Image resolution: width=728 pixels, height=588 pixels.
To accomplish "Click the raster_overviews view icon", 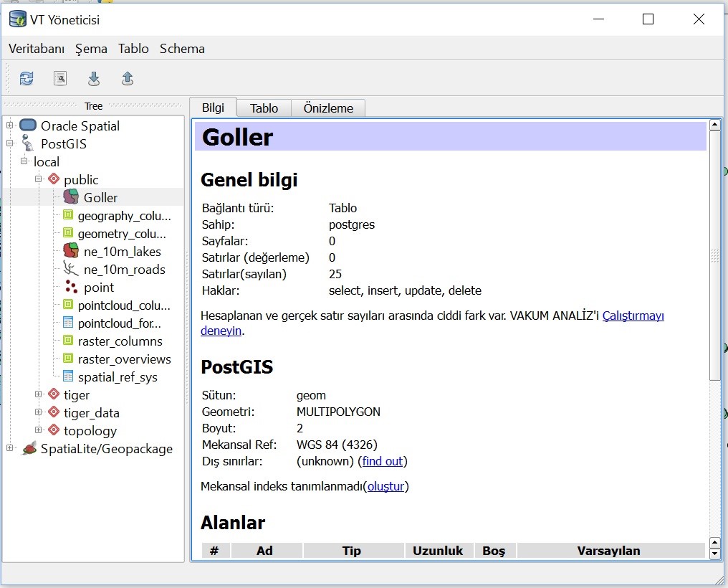I will click(68, 359).
